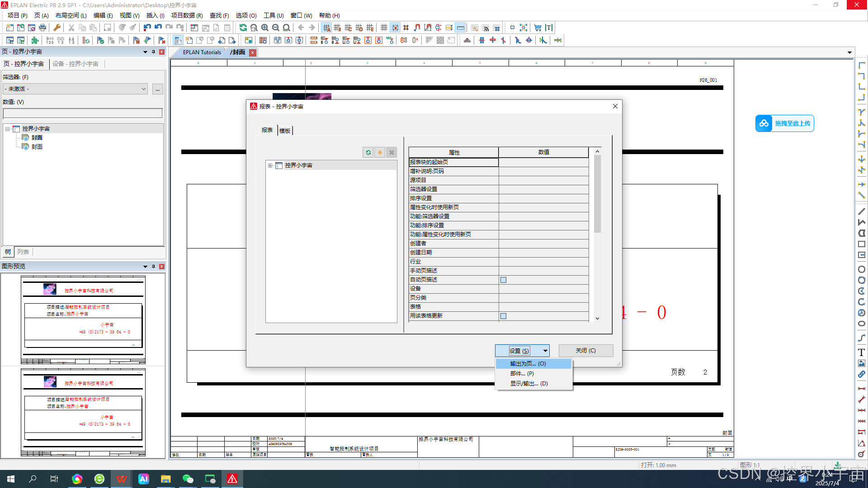The image size is (868, 488).
Task: Click the 关闭 (C) button
Action: (585, 350)
